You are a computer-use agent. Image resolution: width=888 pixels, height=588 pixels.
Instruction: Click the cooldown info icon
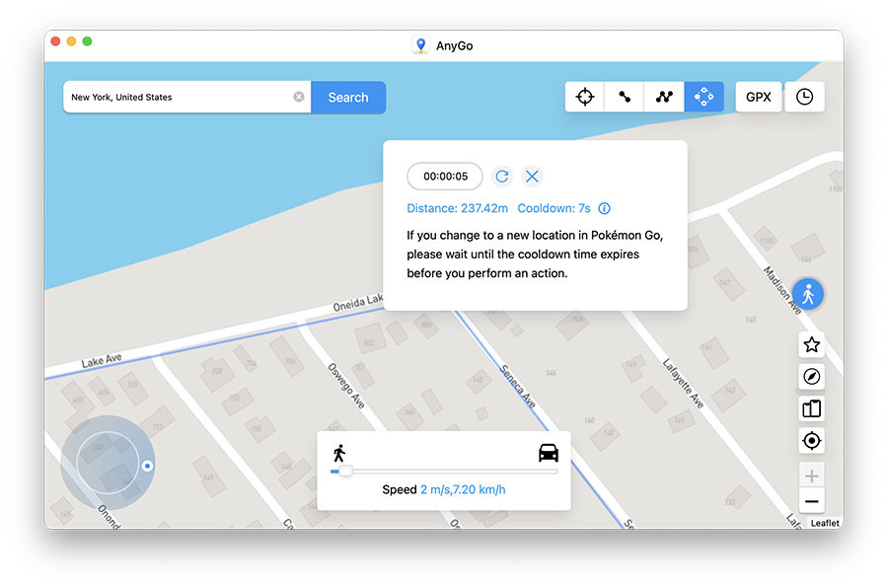605,208
